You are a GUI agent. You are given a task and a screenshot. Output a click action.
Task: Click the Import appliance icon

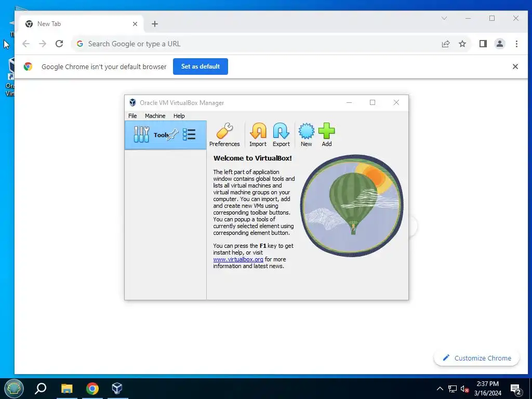(258, 135)
